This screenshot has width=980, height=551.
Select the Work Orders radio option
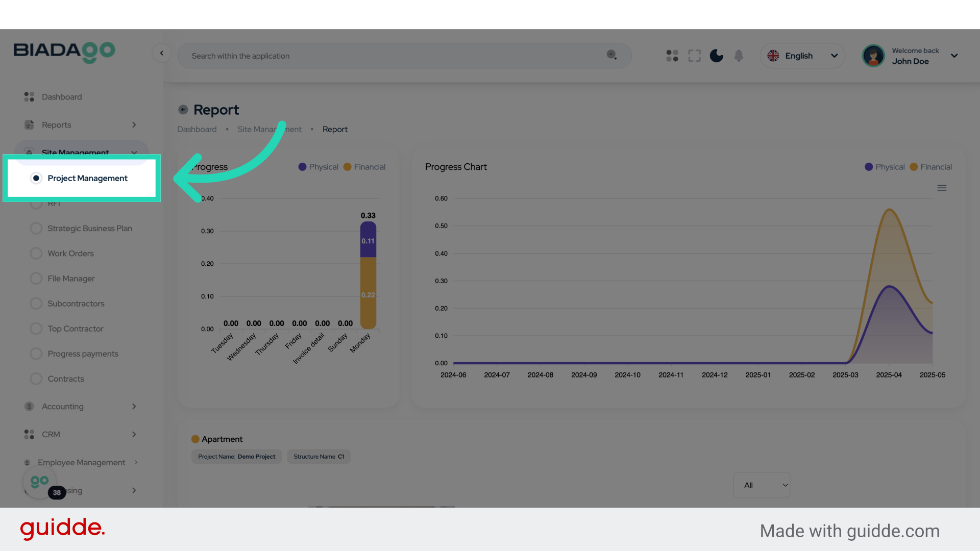coord(36,254)
